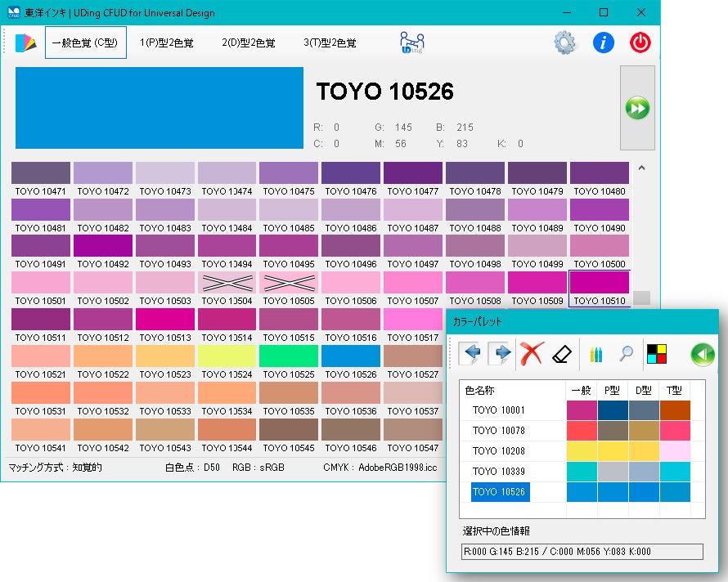Image resolution: width=728 pixels, height=582 pixels.
Task: Click the colored crayons icon
Action: (596, 354)
